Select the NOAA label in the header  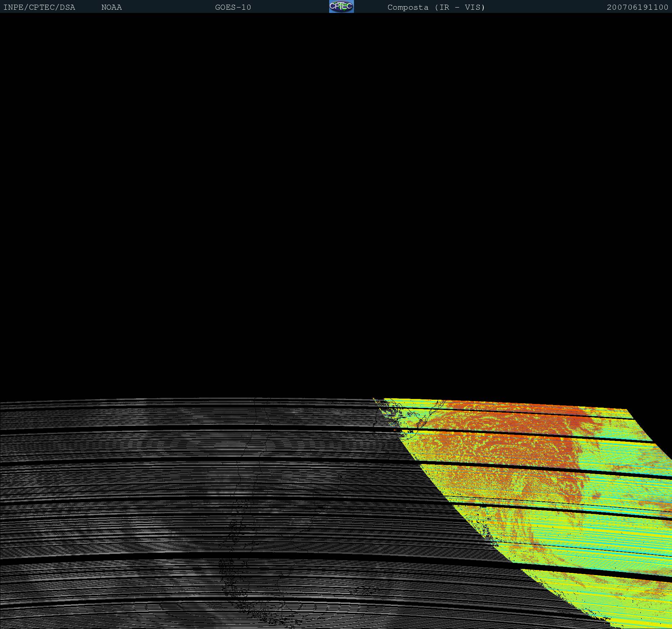coord(111,7)
